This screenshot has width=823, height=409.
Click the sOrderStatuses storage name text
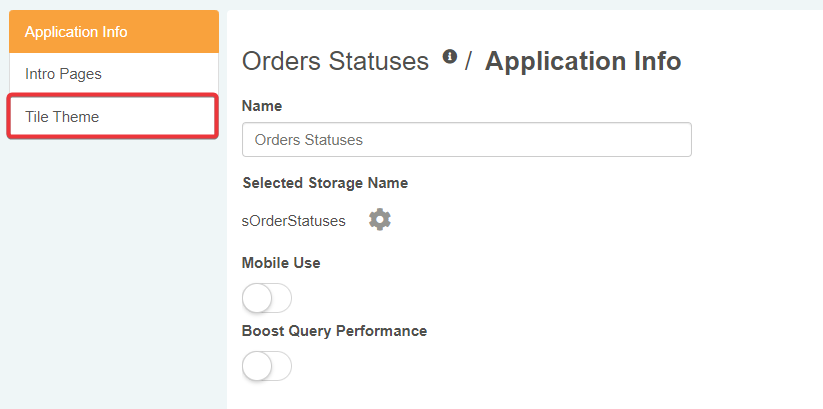[x=294, y=221]
